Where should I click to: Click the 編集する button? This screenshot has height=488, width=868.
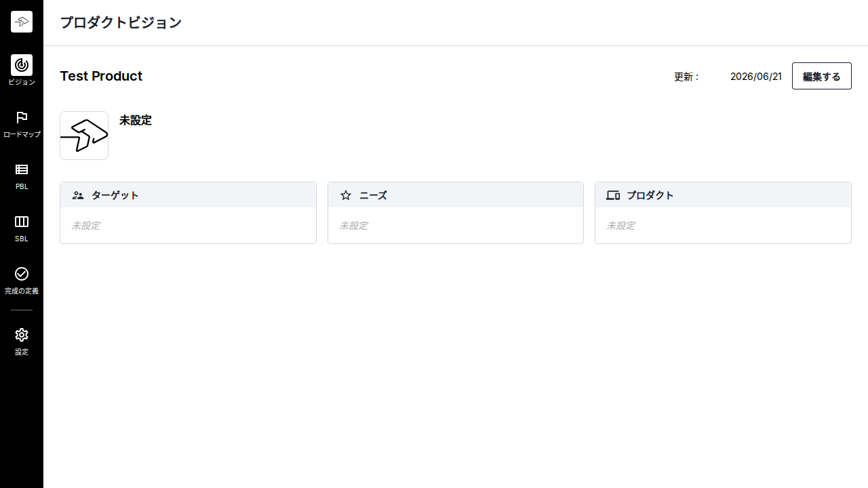(822, 76)
